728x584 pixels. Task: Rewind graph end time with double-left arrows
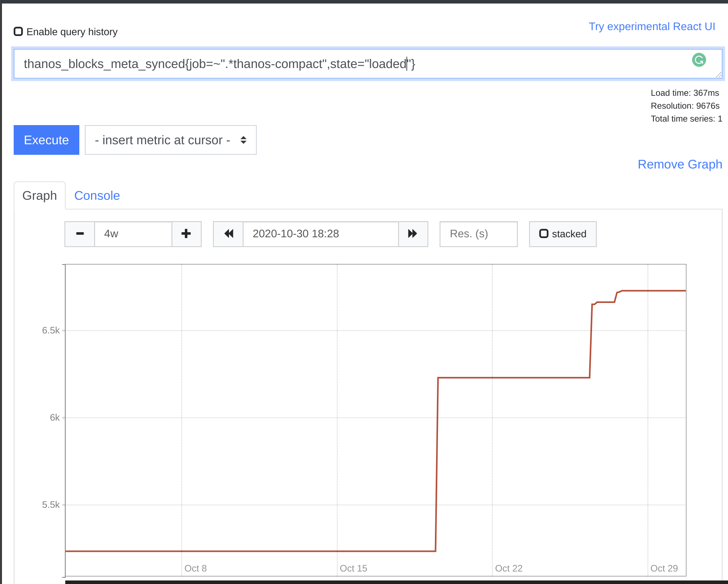[x=229, y=234]
